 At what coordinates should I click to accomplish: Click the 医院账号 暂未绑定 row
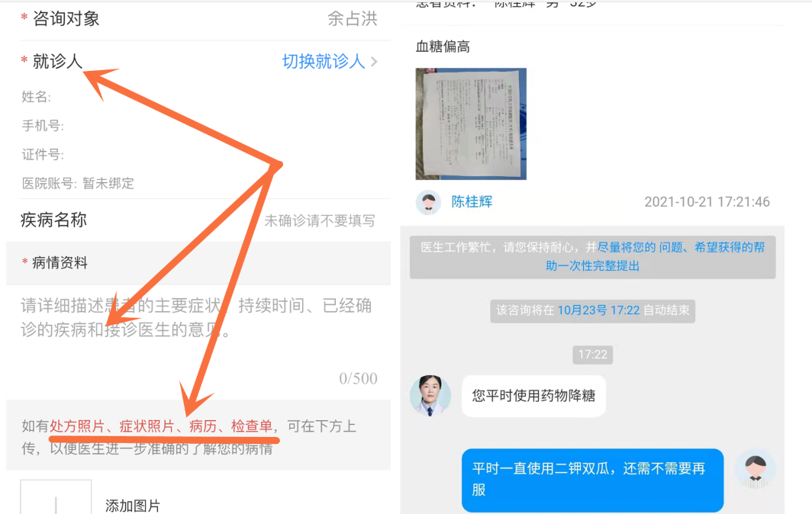[x=78, y=184]
